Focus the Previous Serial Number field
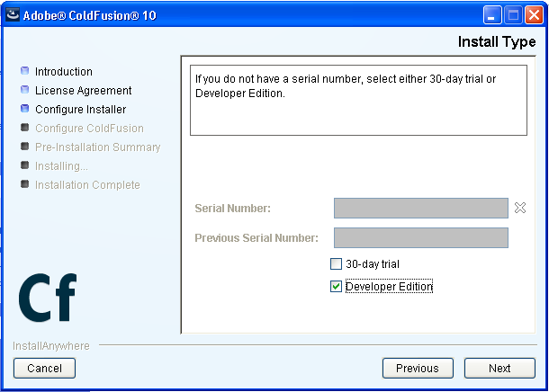This screenshot has width=549, height=392. [421, 237]
